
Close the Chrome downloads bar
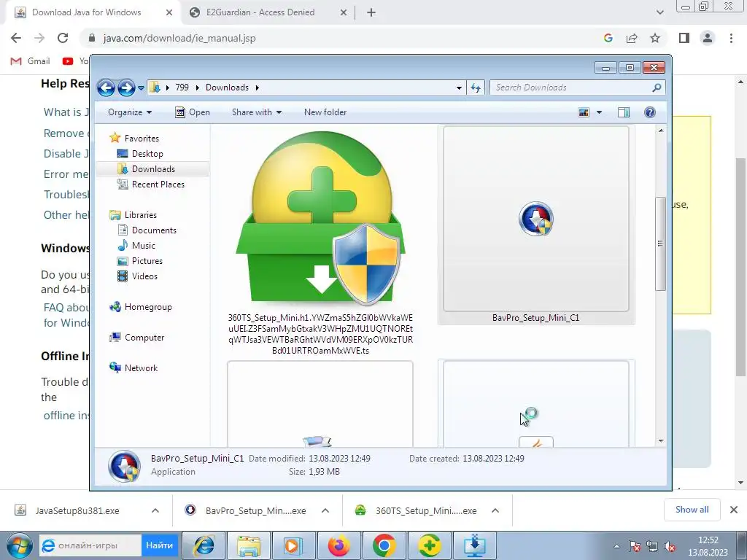point(734,510)
